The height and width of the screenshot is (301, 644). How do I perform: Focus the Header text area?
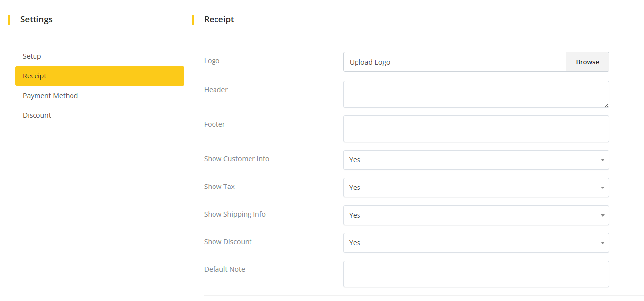[x=476, y=94]
